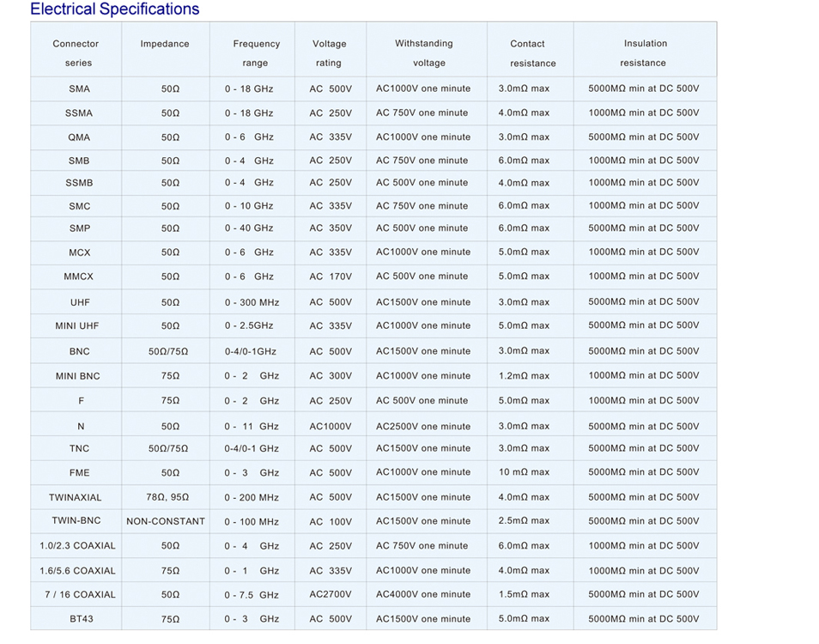
Task: Click the MINI UHF connector cell
Action: (x=76, y=326)
